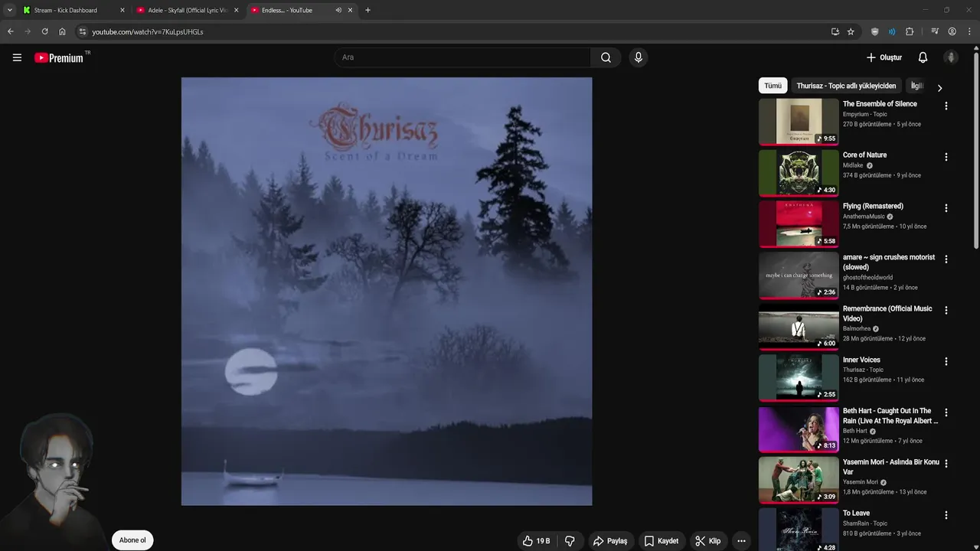Open options for Inner Voices
Viewport: 980px width, 551px height.
946,361
